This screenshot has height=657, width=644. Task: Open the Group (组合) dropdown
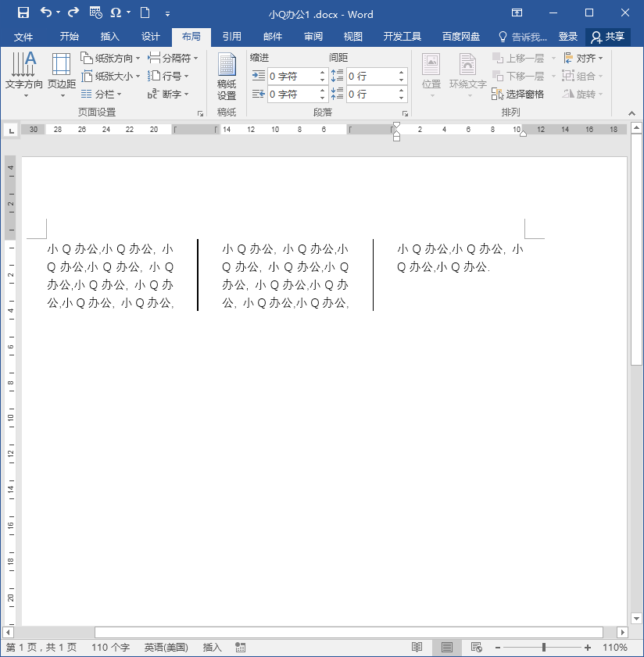pyautogui.click(x=582, y=77)
